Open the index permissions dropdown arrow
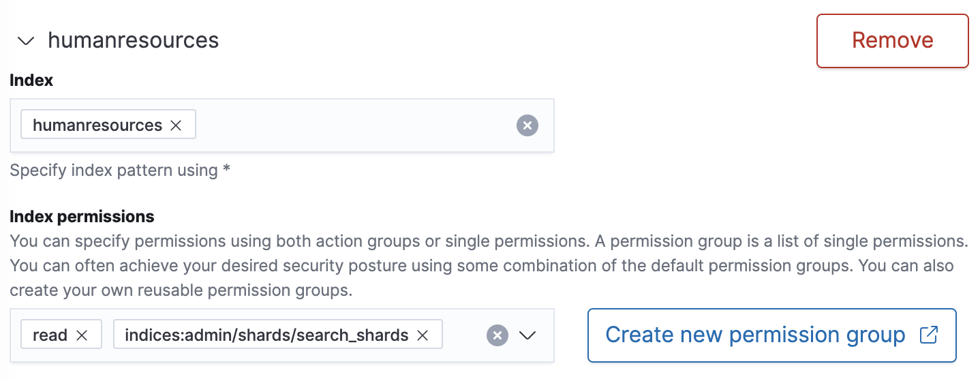The width and height of the screenshot is (980, 379). click(x=527, y=335)
